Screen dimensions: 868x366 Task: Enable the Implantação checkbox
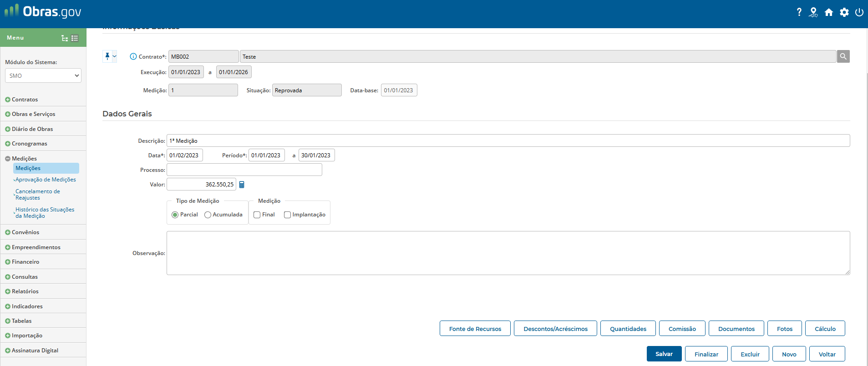pos(287,215)
